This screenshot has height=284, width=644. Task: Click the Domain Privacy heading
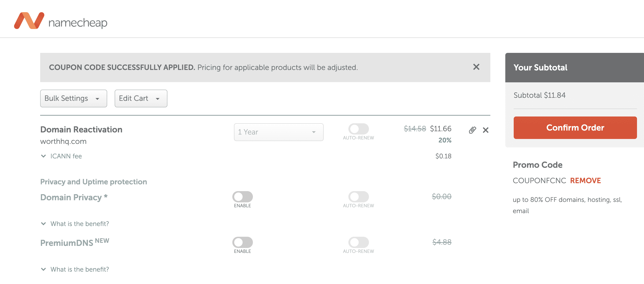(x=71, y=197)
